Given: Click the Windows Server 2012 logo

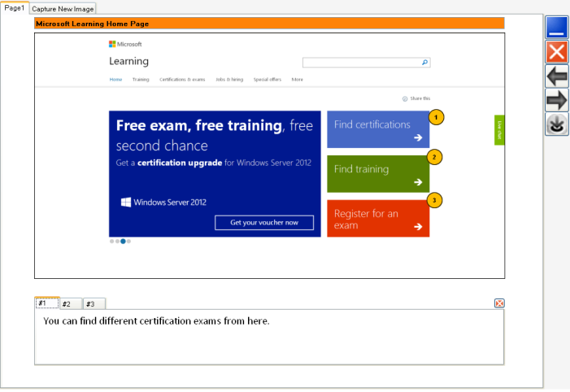Looking at the screenshot, I should [163, 203].
